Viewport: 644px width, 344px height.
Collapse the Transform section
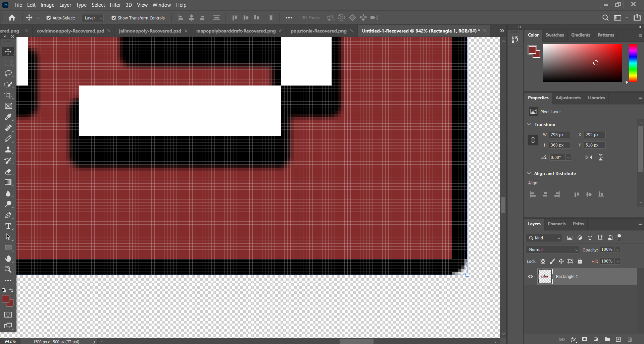pos(529,124)
